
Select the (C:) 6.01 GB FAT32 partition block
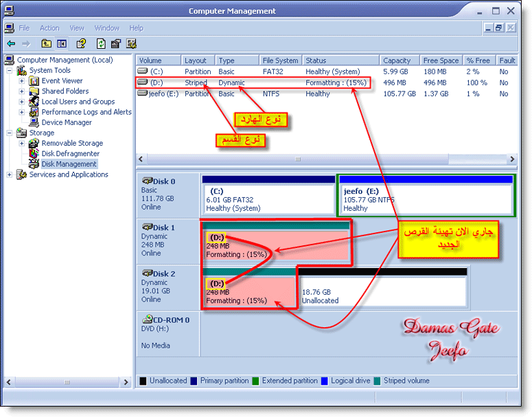[x=268, y=196]
